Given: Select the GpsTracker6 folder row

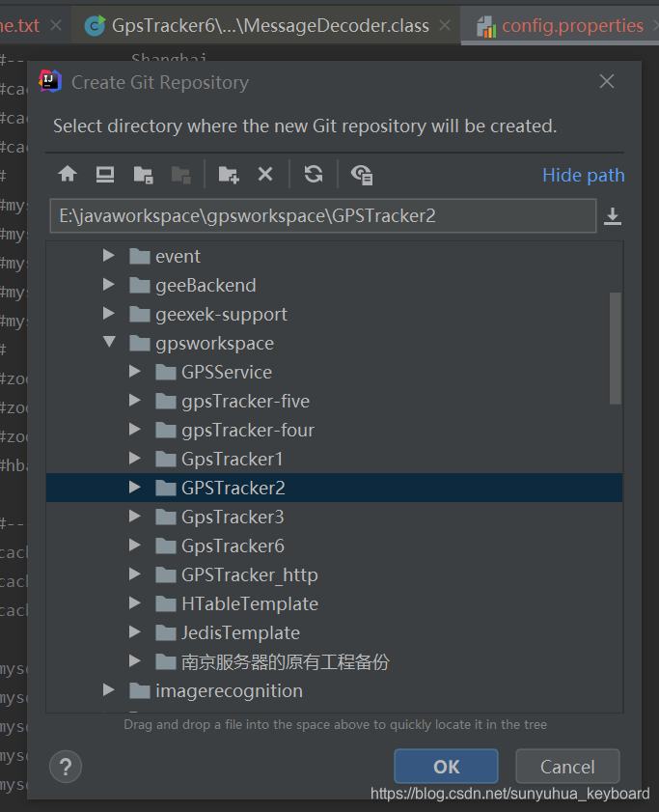Looking at the screenshot, I should (334, 546).
